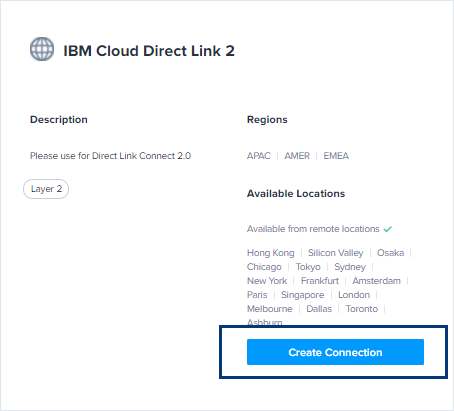
Task: Click the Create Connection button
Action: coord(335,352)
